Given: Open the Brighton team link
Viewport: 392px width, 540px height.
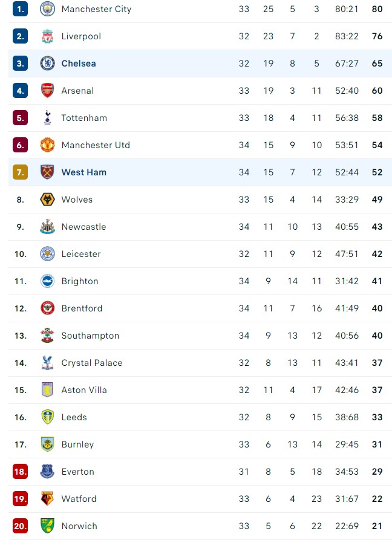Looking at the screenshot, I should [x=80, y=281].
